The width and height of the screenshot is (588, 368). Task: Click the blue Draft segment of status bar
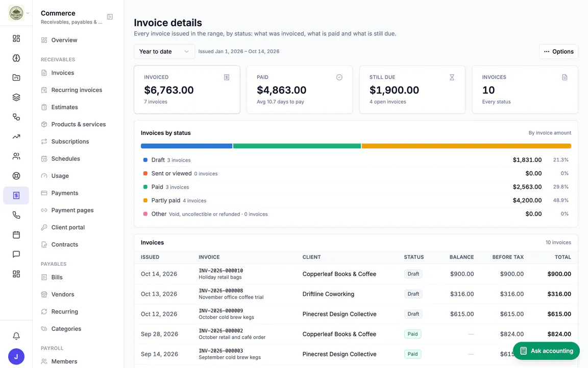[x=186, y=146]
